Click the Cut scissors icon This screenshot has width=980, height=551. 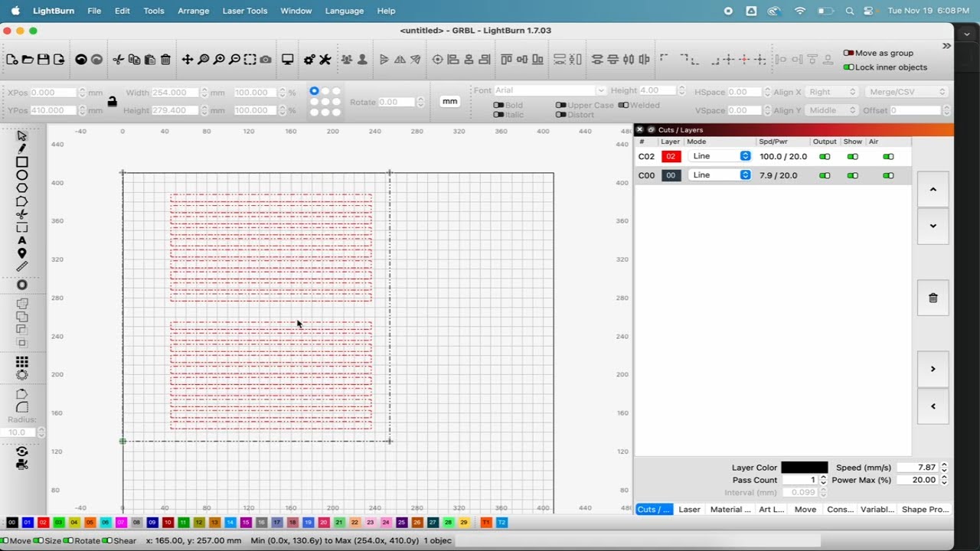[118, 60]
